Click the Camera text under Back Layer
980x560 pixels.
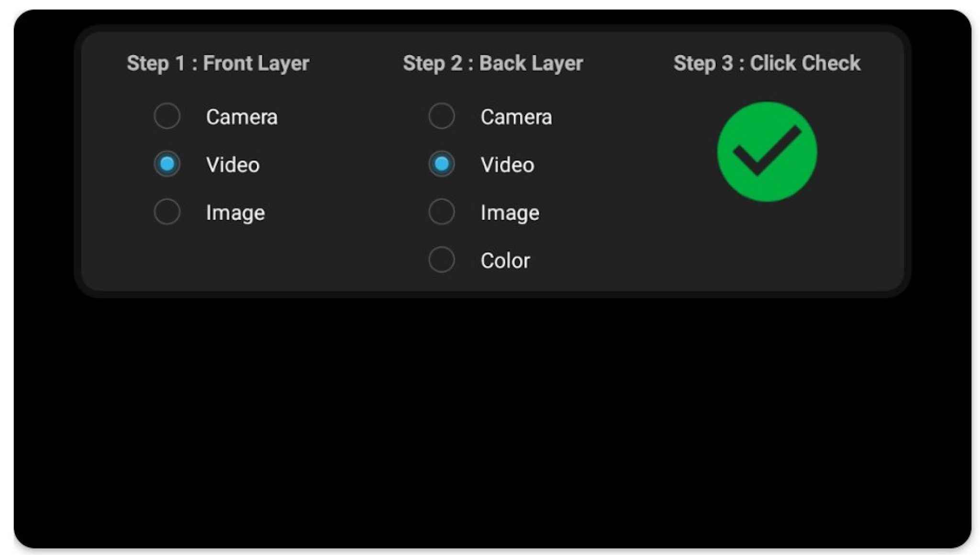(x=515, y=116)
